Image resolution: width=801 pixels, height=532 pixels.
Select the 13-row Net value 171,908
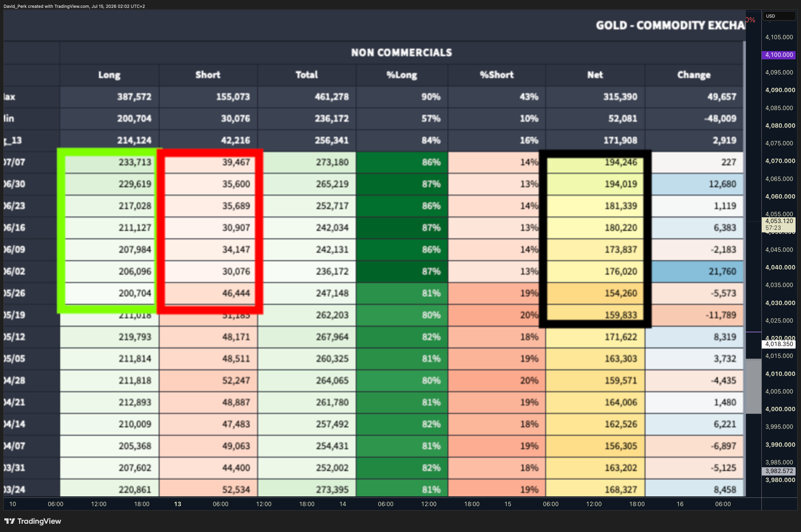coord(620,140)
